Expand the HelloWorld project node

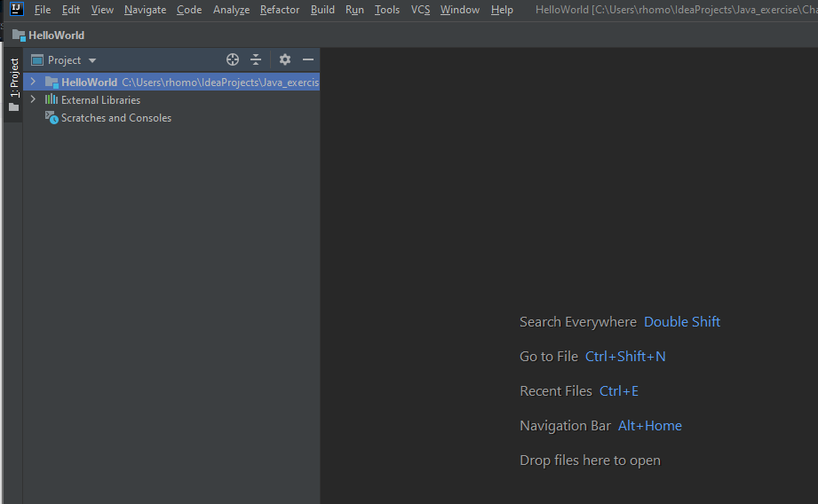[34, 82]
